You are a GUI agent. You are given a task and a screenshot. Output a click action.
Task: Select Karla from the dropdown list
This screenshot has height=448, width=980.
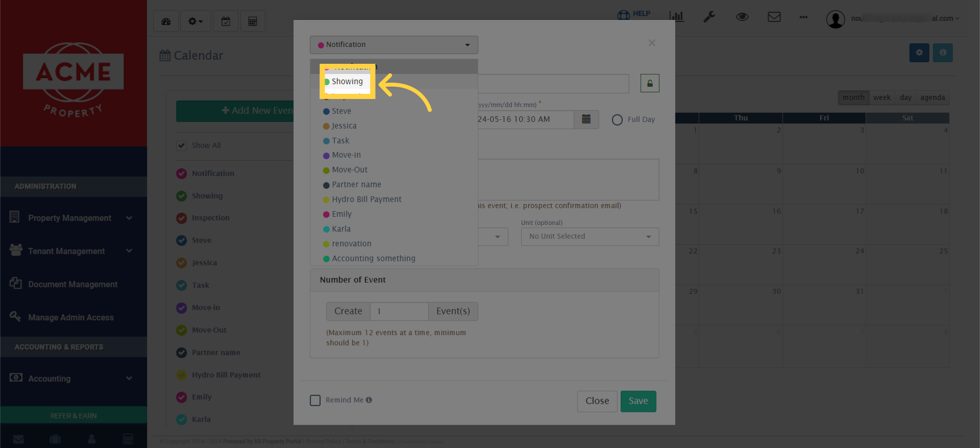point(394,229)
